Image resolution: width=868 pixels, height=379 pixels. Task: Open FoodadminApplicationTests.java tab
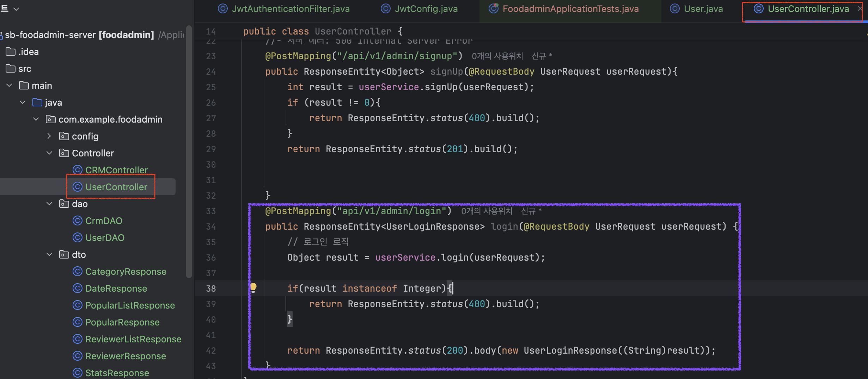point(564,9)
